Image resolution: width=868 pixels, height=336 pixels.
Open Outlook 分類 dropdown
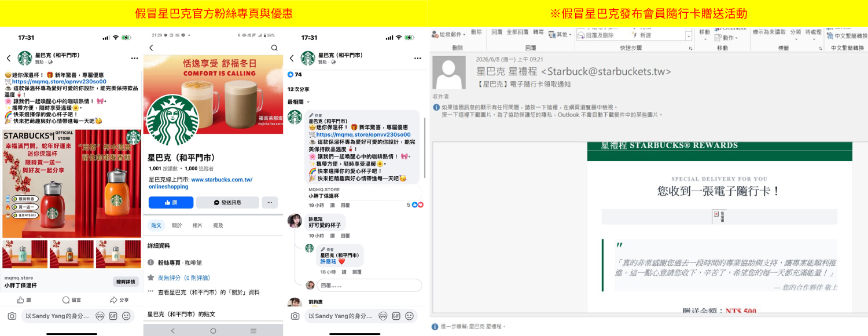[x=796, y=34]
